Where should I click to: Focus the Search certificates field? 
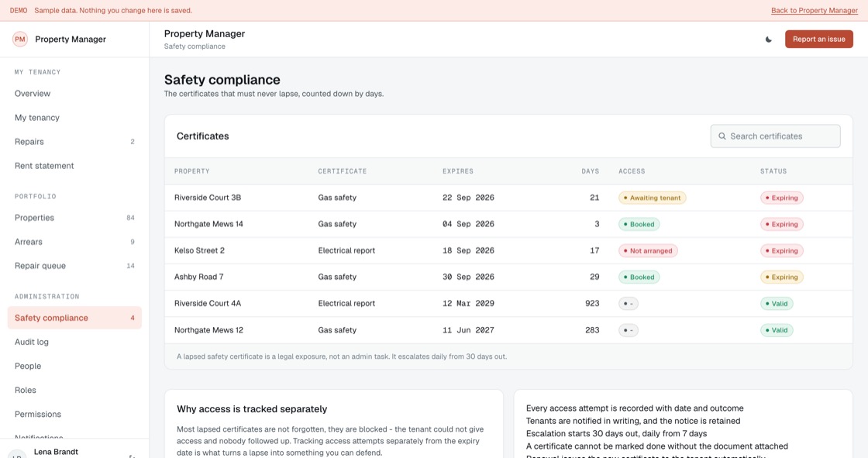click(775, 136)
